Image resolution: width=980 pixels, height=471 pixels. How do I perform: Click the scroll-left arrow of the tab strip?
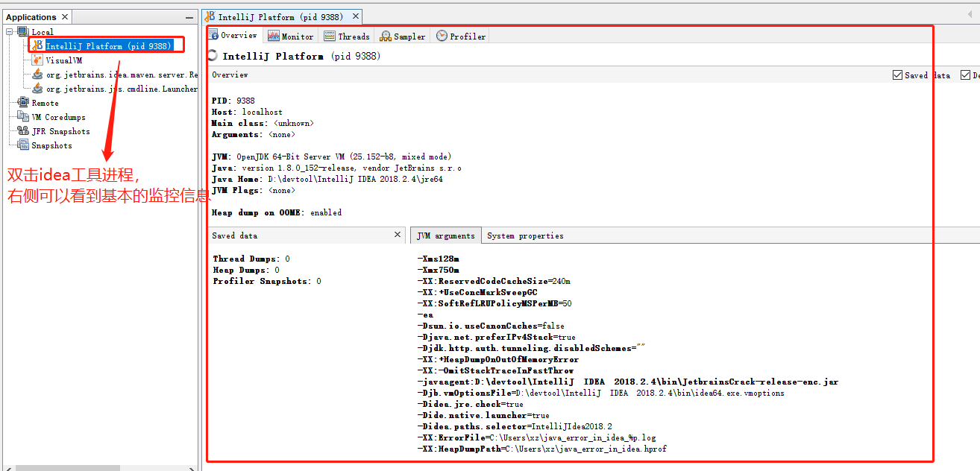click(970, 15)
